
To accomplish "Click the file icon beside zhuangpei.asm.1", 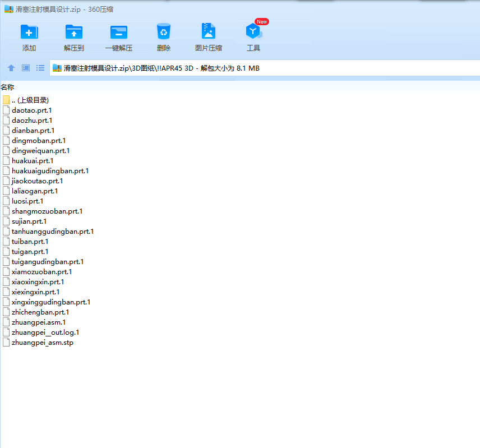I will (6, 322).
